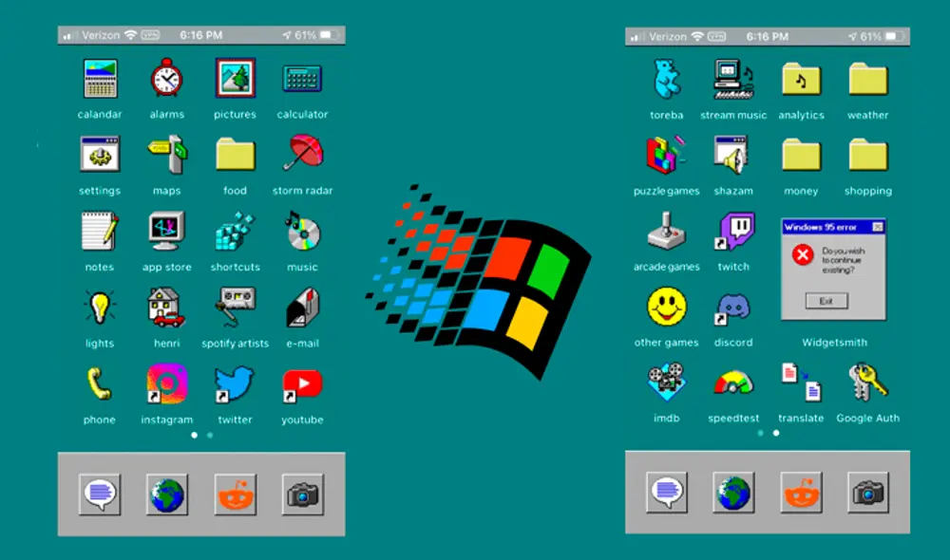The width and height of the screenshot is (950, 560).
Task: Launch the Translate app
Action: 801,384
